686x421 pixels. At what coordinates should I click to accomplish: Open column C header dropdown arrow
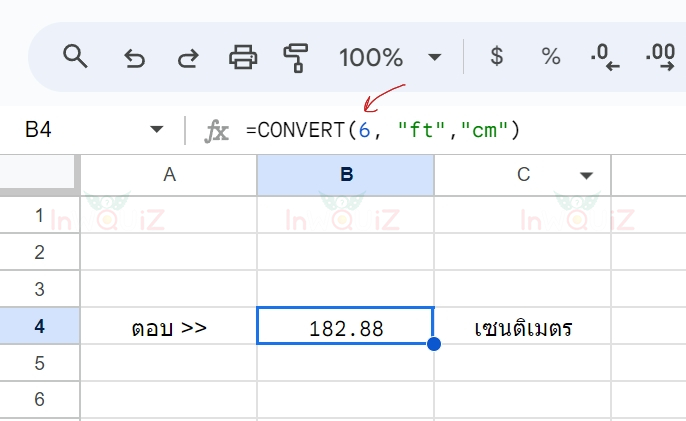586,176
